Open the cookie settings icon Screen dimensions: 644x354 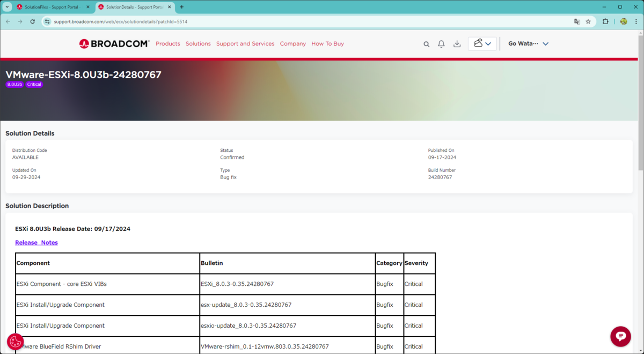(15, 341)
